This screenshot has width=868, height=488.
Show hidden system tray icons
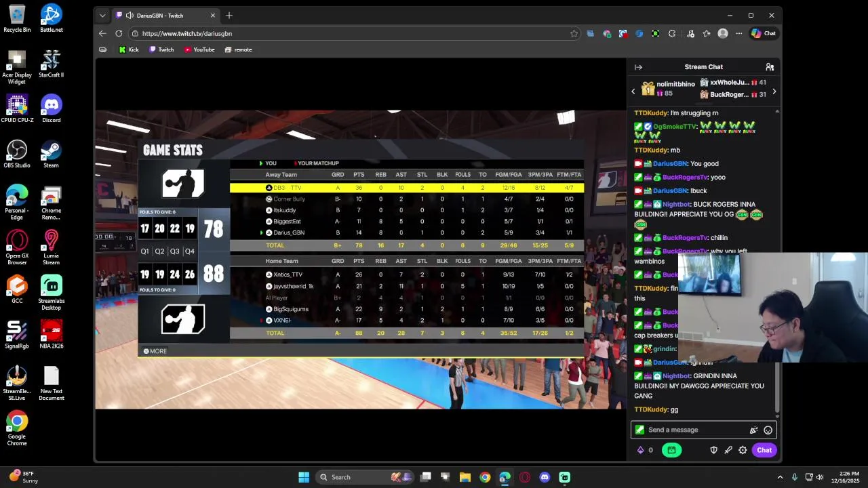click(x=780, y=477)
